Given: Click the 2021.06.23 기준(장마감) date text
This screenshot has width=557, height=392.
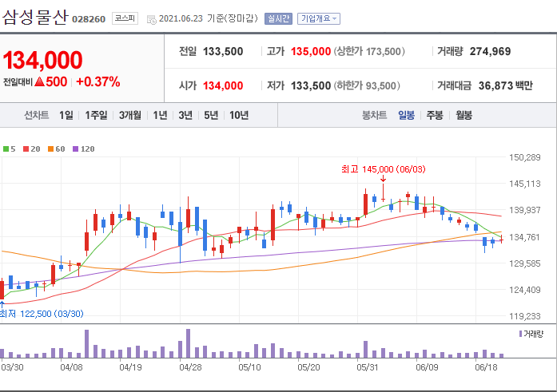Looking at the screenshot, I should (x=208, y=18).
